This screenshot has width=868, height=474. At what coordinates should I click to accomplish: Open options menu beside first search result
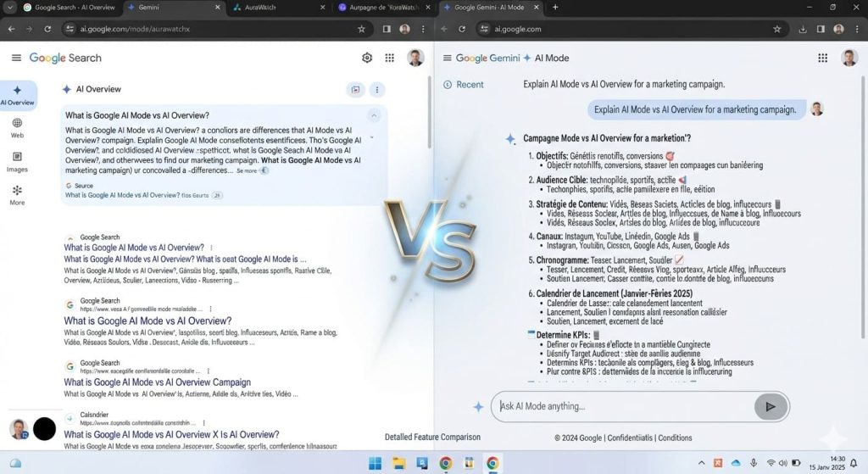pos(211,248)
